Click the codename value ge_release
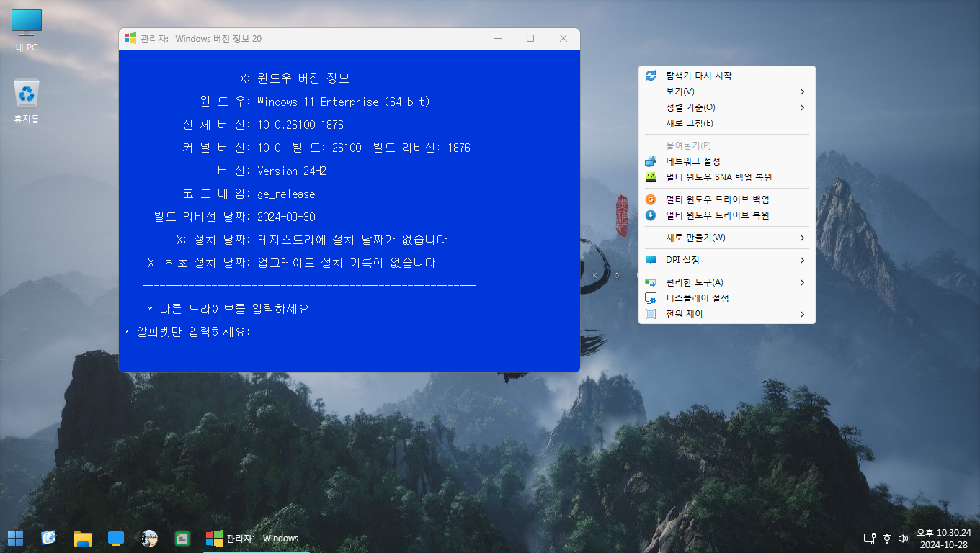980x553 pixels. pos(286,194)
